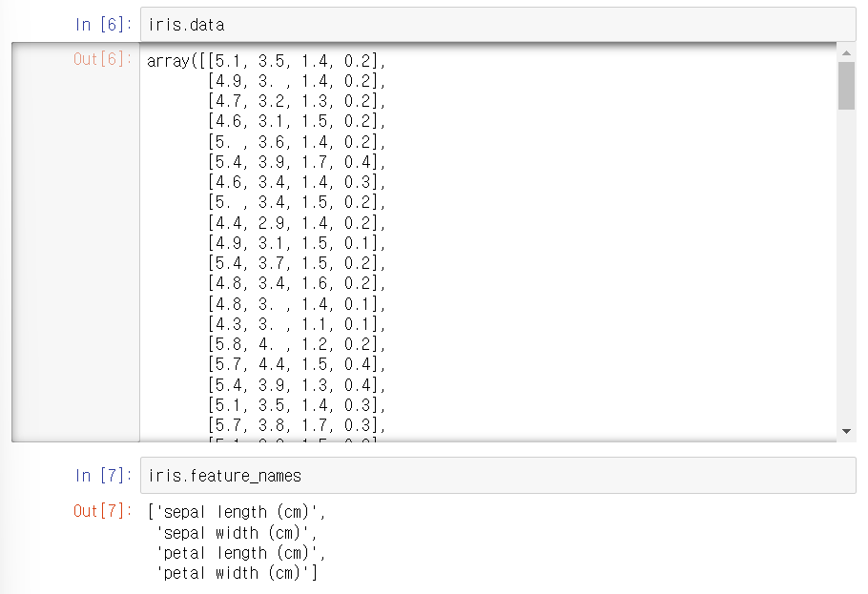Click the array row [4.9, 3. , 1.4, 0.2]
The image size is (868, 594).
[x=296, y=81]
